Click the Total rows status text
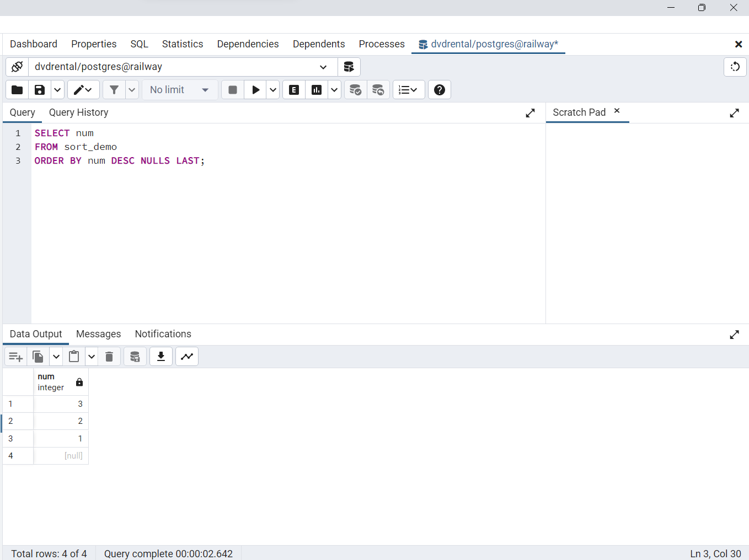Image resolution: width=749 pixels, height=560 pixels. pos(49,554)
